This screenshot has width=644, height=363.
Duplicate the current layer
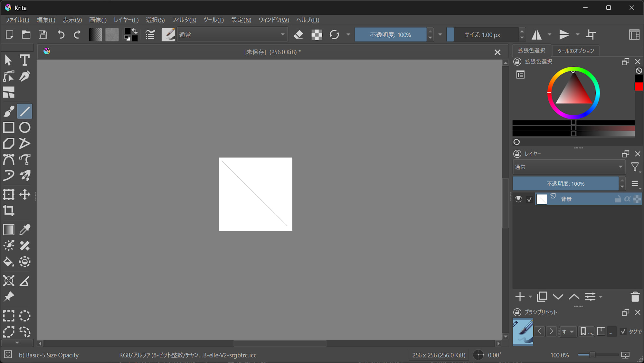(x=542, y=297)
